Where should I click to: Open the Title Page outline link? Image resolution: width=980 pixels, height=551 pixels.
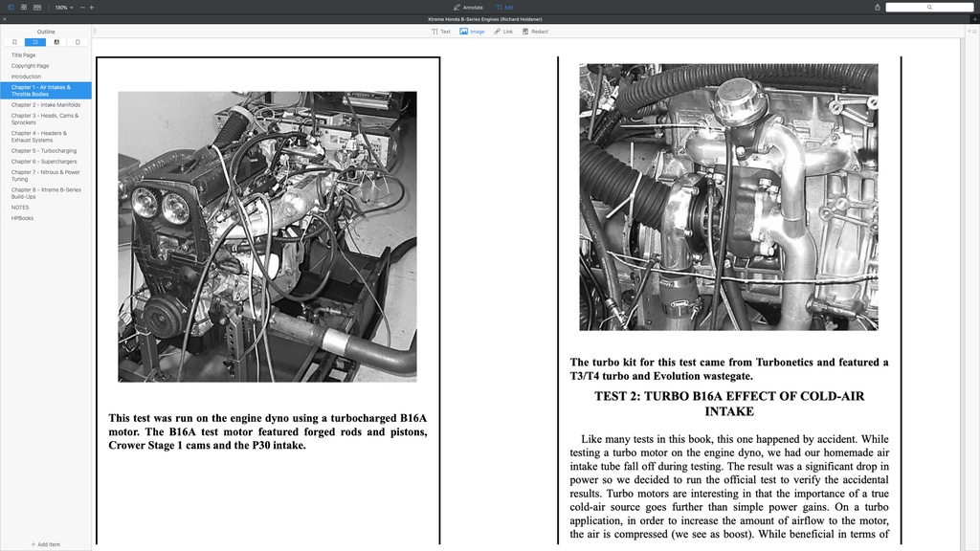tap(22, 55)
